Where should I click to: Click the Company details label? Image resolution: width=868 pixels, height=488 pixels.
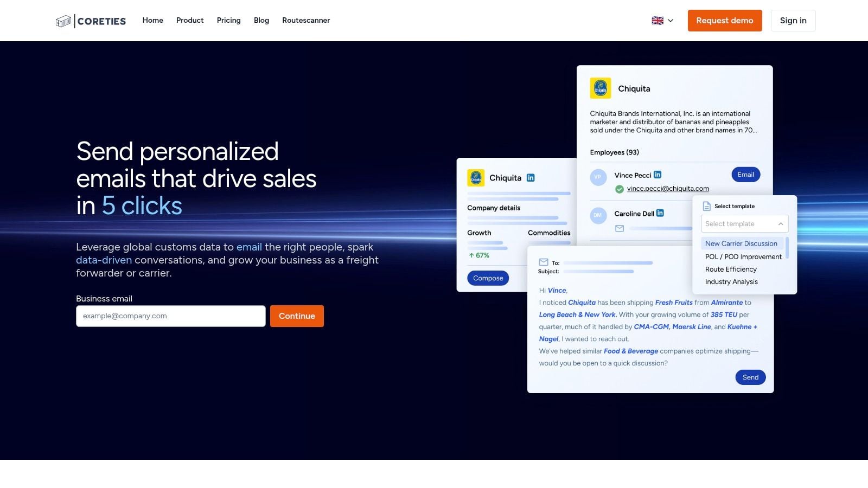[494, 208]
